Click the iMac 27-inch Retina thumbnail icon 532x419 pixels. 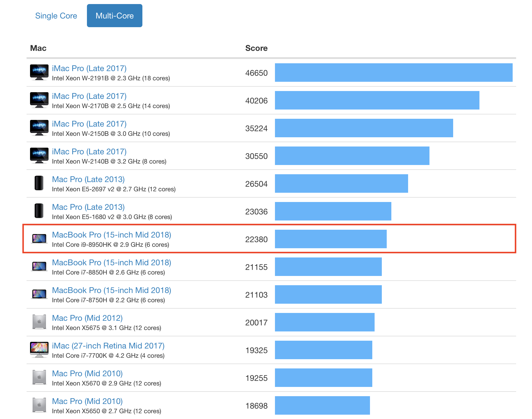[39, 350]
